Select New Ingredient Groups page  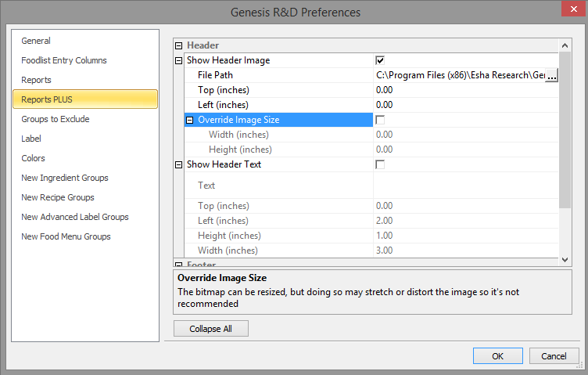pos(65,178)
